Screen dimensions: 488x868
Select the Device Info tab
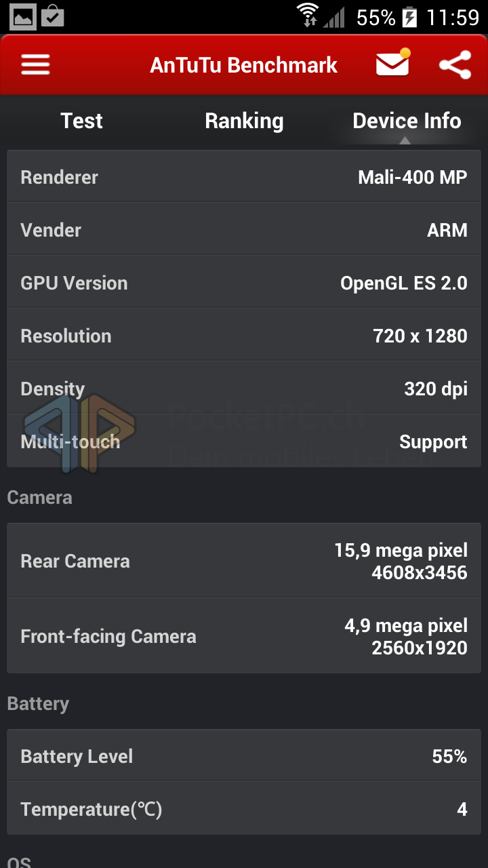[407, 121]
